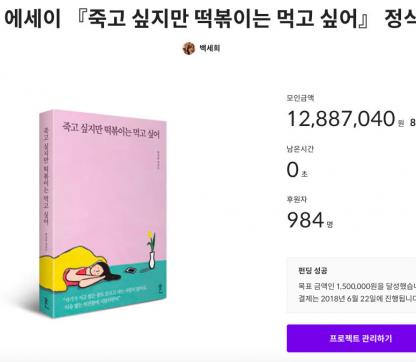Image resolution: width=416 pixels, height=362 pixels.
Task: Click the 남은시간 label
Action: (300, 149)
